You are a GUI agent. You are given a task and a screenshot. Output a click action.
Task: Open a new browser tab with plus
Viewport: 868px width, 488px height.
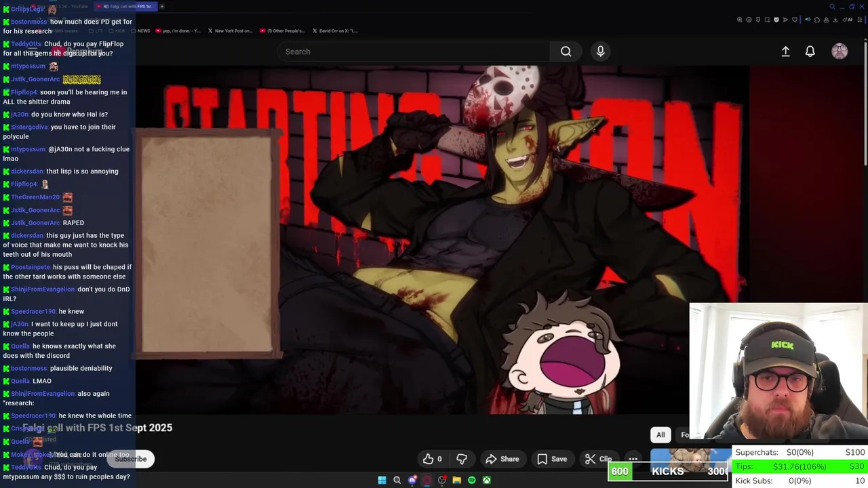point(162,6)
